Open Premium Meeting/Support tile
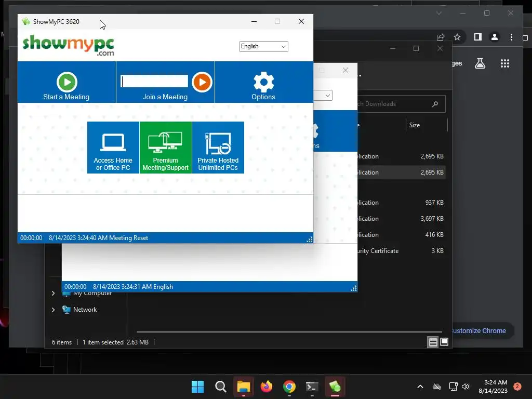Image resolution: width=532 pixels, height=399 pixels. click(166, 148)
